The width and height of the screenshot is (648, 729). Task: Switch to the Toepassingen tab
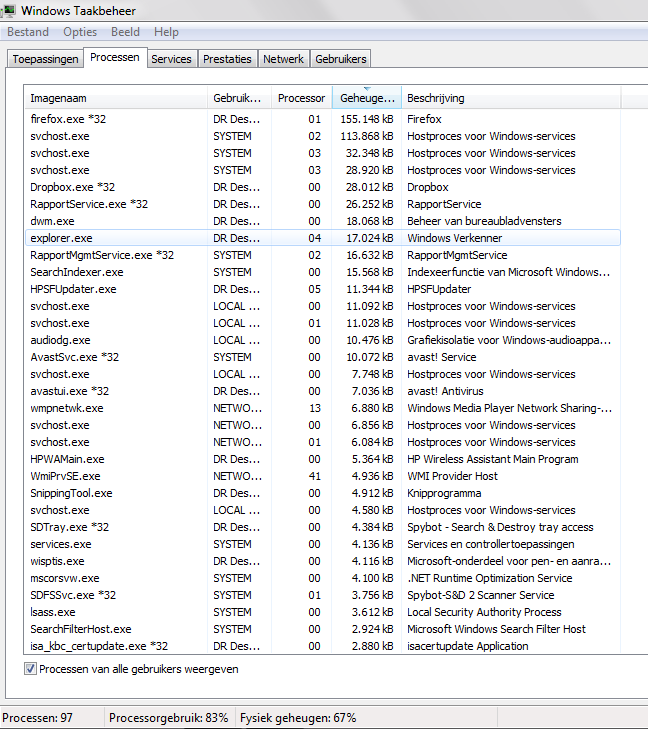click(46, 59)
